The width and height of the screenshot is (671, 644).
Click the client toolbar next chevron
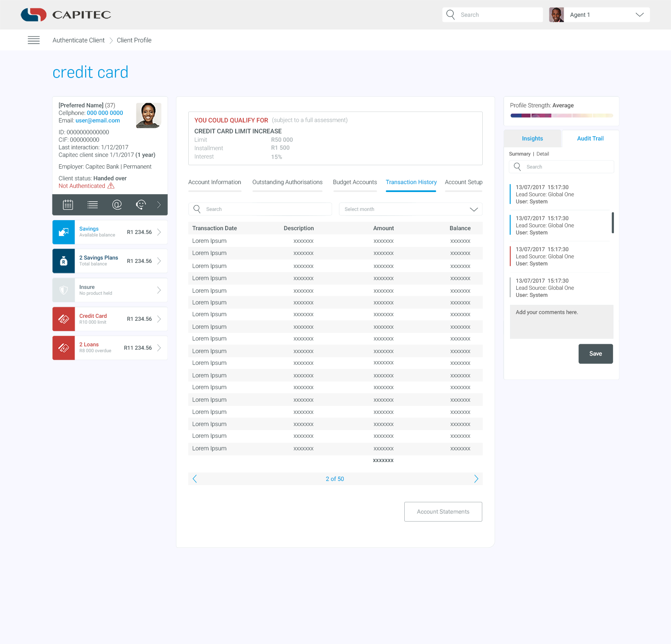tap(159, 205)
